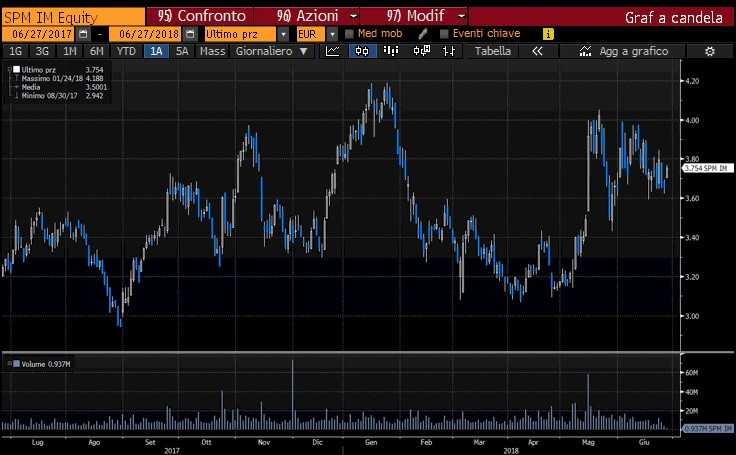Select the 1A time range tab
This screenshot has width=736, height=455.
click(156, 51)
